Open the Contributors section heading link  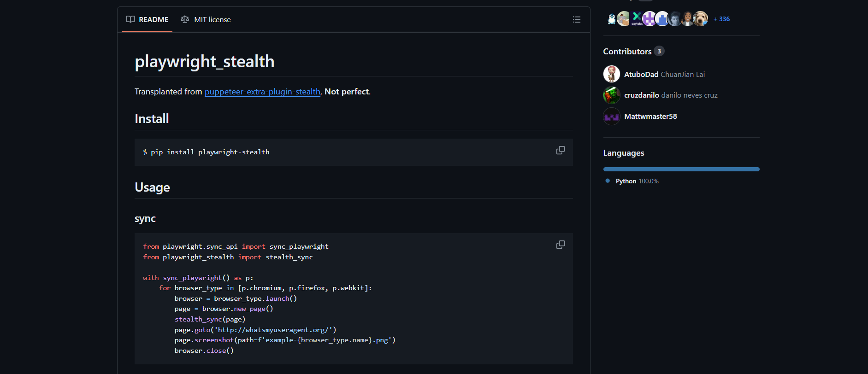point(627,52)
